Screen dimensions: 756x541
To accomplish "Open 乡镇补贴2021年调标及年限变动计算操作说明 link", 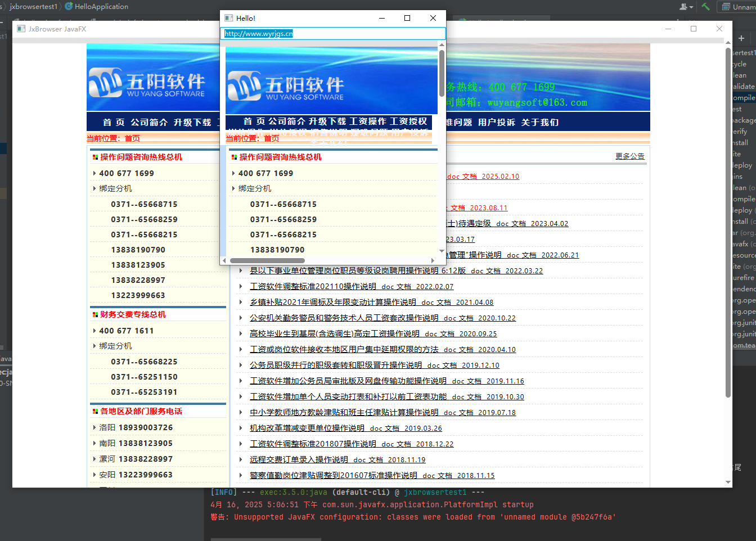I will [x=371, y=302].
